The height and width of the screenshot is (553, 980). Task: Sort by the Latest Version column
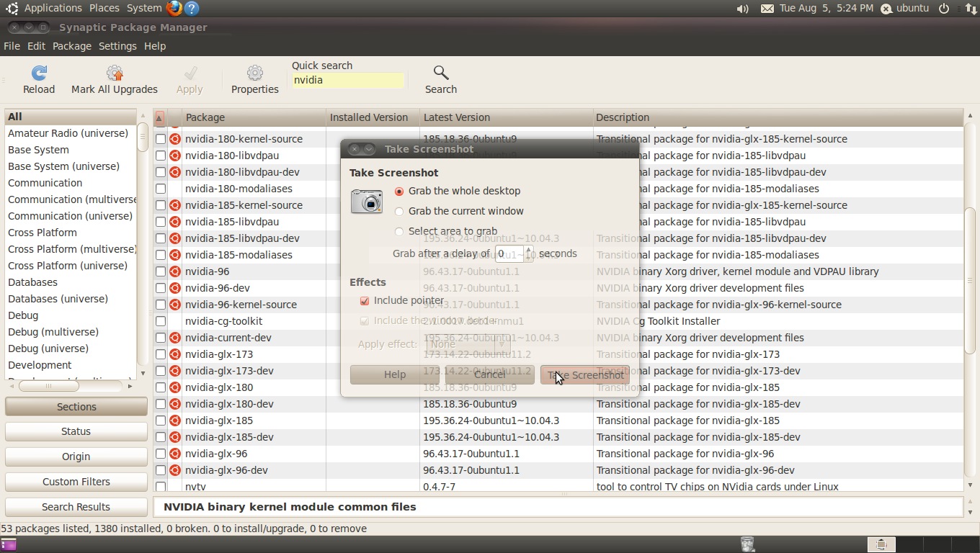[506, 117]
